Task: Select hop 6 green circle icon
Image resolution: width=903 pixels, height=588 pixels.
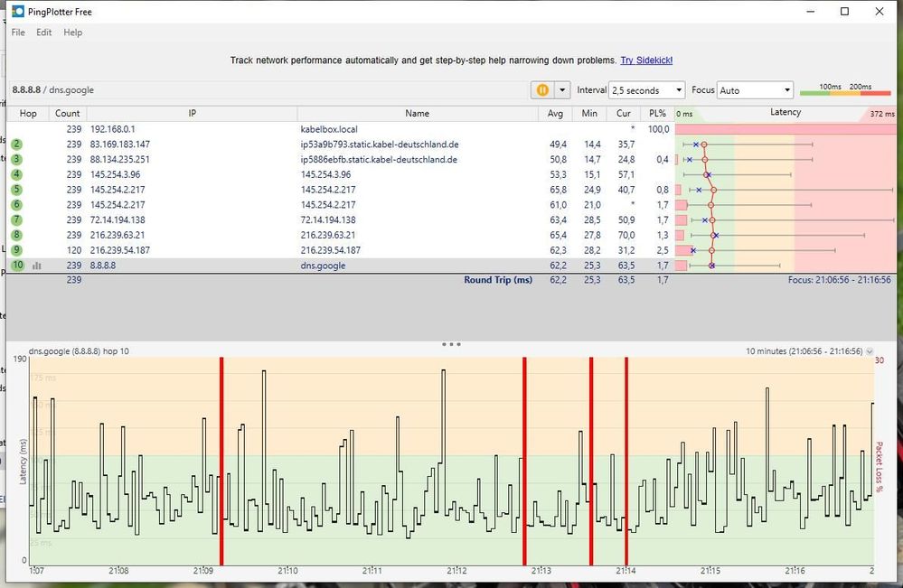Action: [16, 205]
